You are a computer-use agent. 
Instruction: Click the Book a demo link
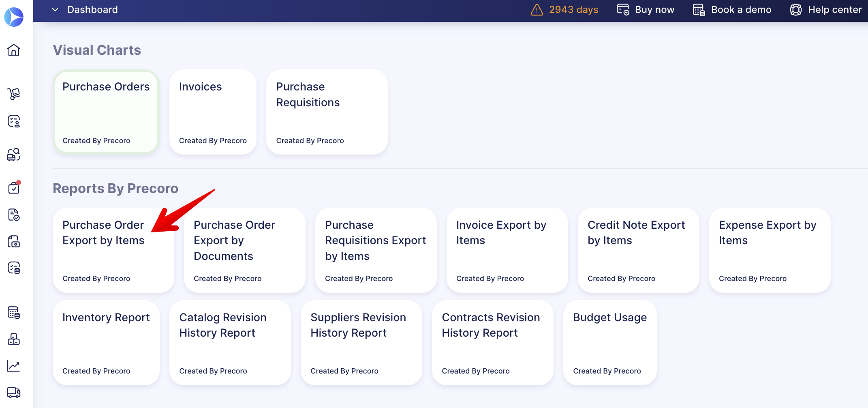click(741, 10)
